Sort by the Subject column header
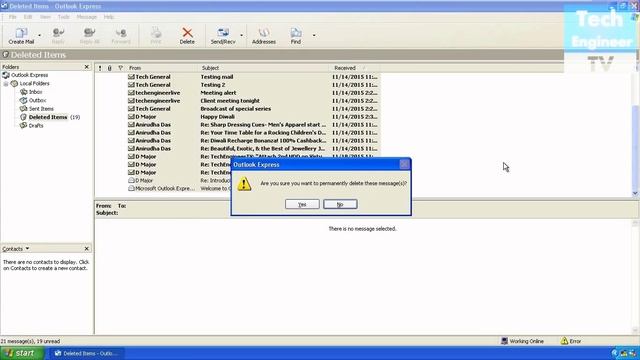The image size is (640, 360). 264,68
